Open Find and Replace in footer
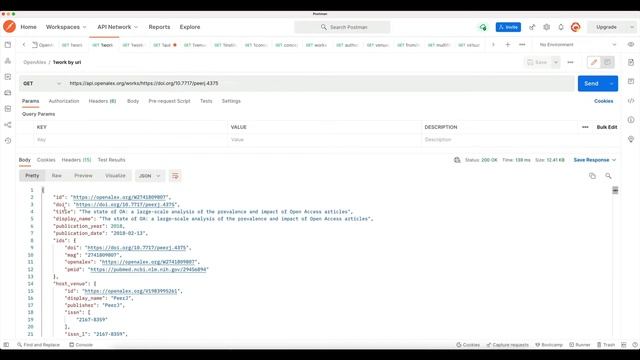The height and width of the screenshot is (360, 640). (38, 345)
